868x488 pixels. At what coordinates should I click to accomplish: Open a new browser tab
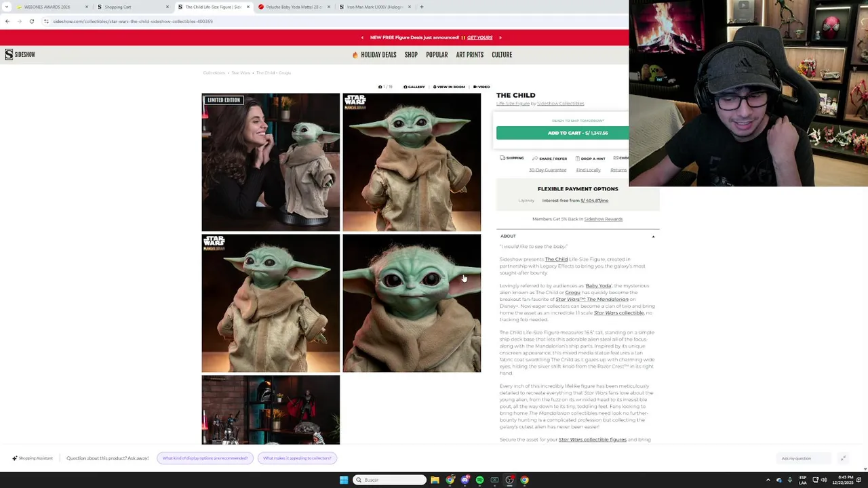point(422,7)
